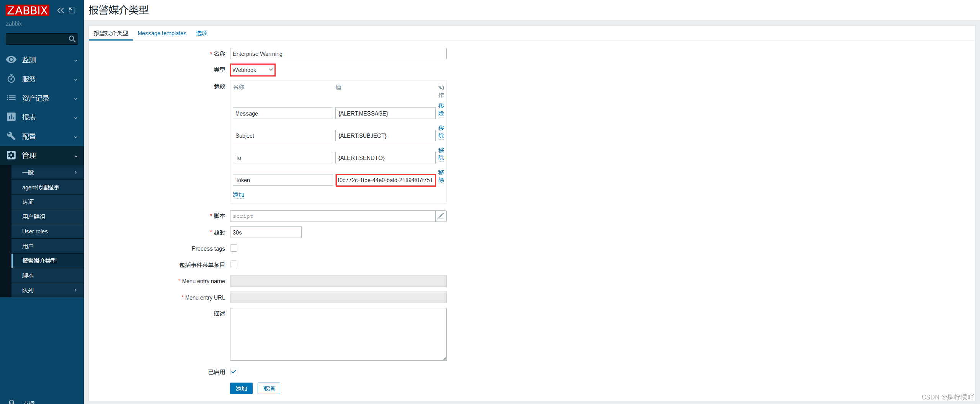The image size is (980, 404).
Task: Click the 名称 field Enterprise Warrning
Action: tap(338, 54)
